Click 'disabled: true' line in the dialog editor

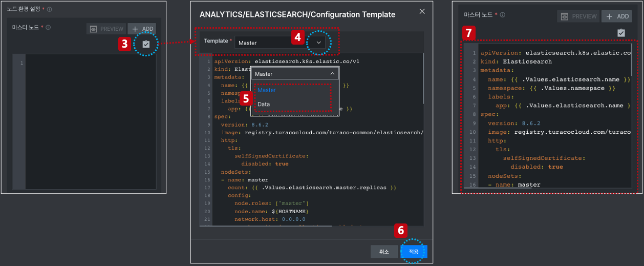click(x=265, y=164)
